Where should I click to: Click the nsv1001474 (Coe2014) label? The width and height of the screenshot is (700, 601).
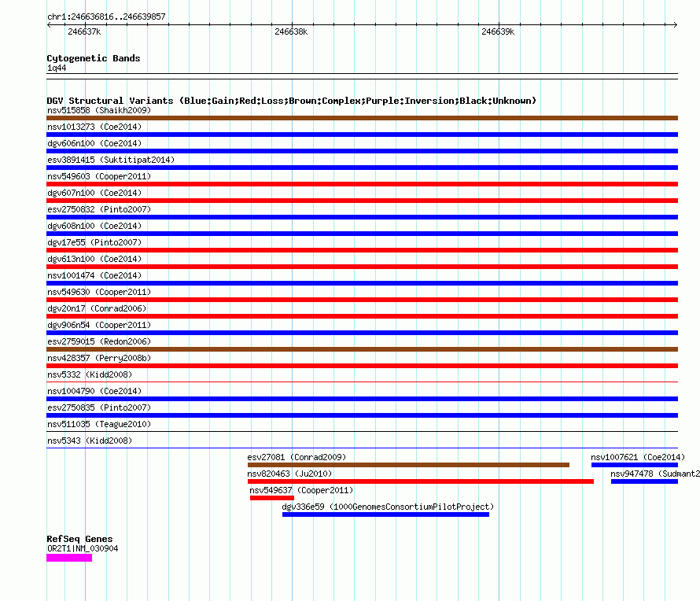click(94, 275)
